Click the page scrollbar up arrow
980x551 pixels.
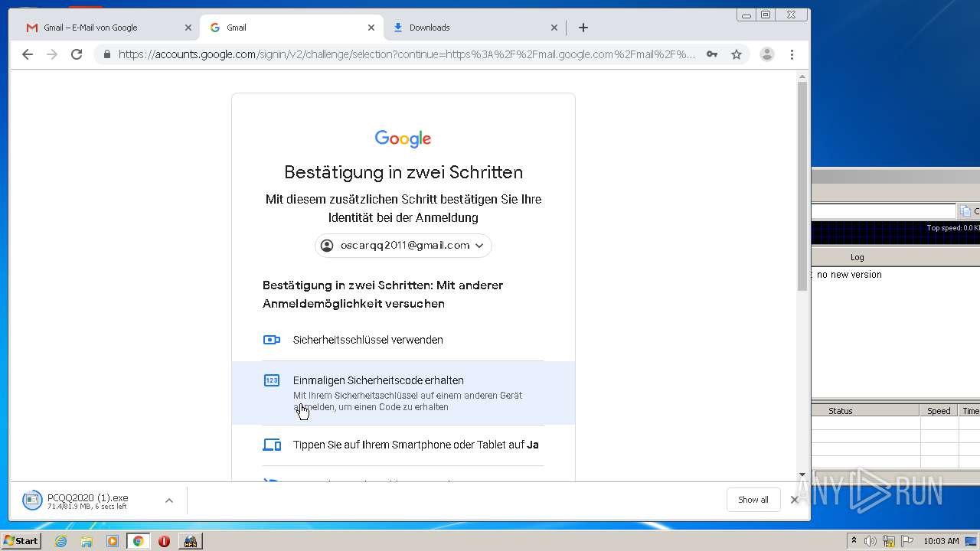click(802, 77)
